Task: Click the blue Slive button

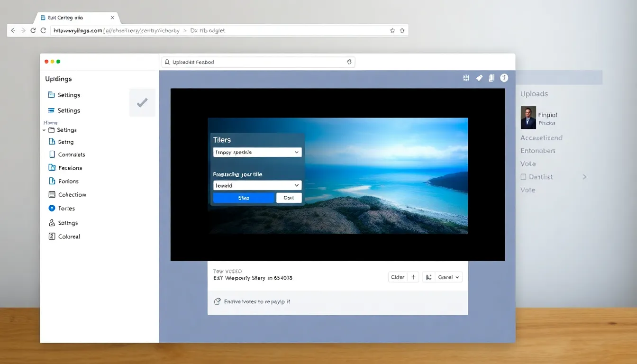Action: (x=244, y=198)
